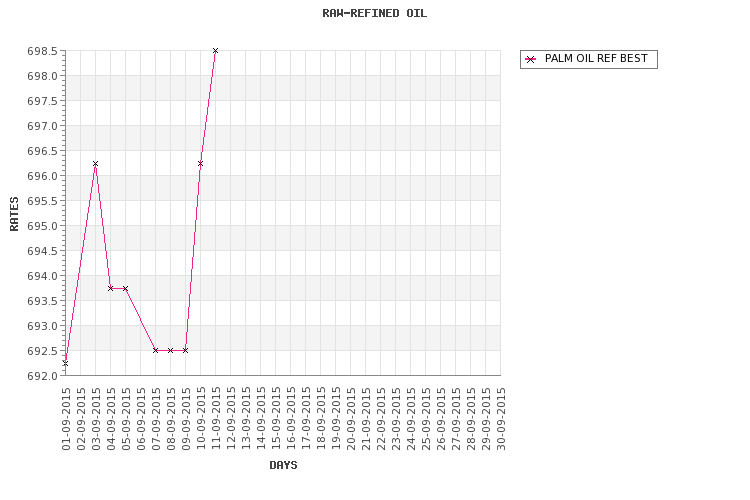Image resolution: width=750 pixels, height=500 pixels.
Task: Click the 05-09-2015 data point marker
Action: [125, 289]
